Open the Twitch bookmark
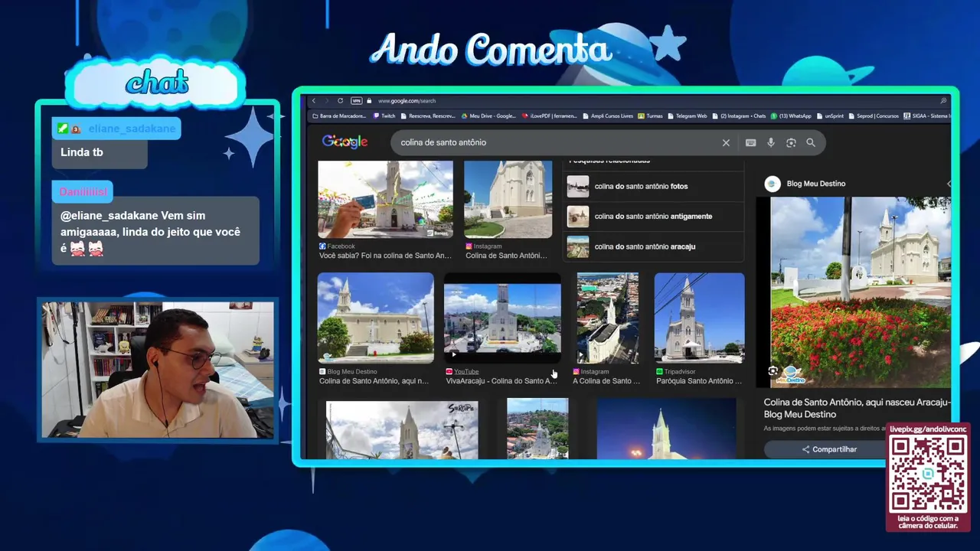The width and height of the screenshot is (980, 551). point(384,116)
